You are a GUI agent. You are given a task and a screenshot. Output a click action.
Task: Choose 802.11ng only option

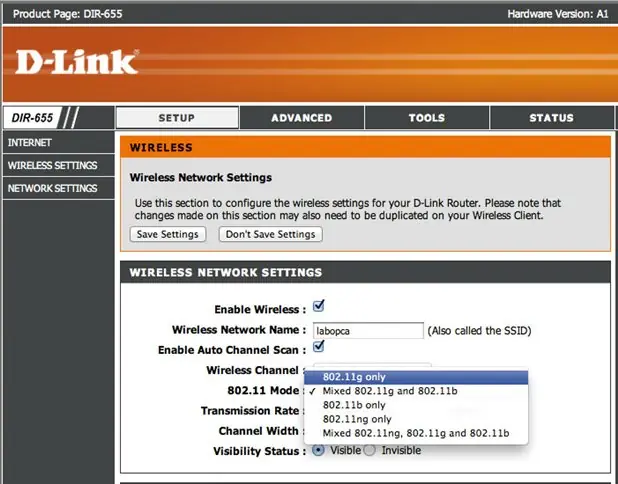pos(416,419)
